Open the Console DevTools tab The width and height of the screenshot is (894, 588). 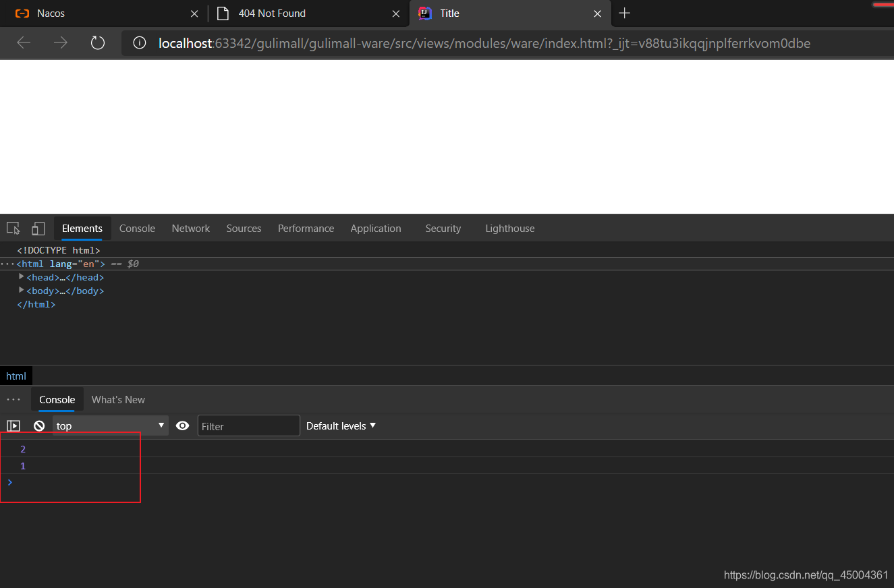(x=137, y=229)
